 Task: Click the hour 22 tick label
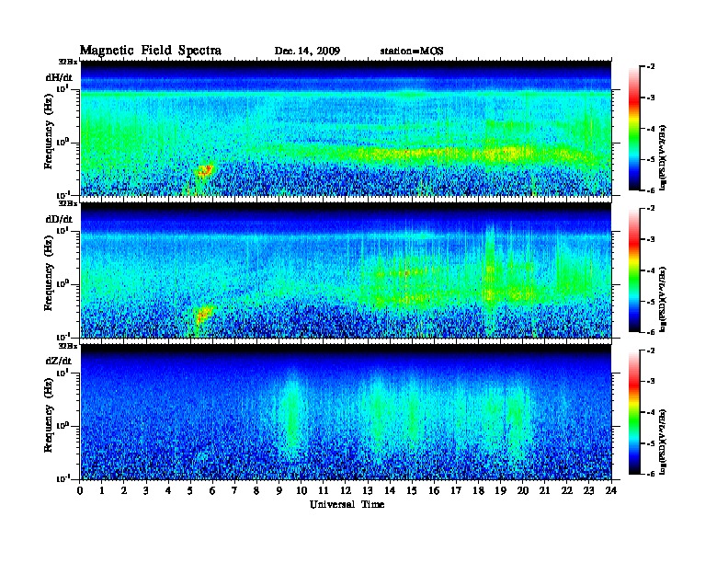click(x=566, y=490)
